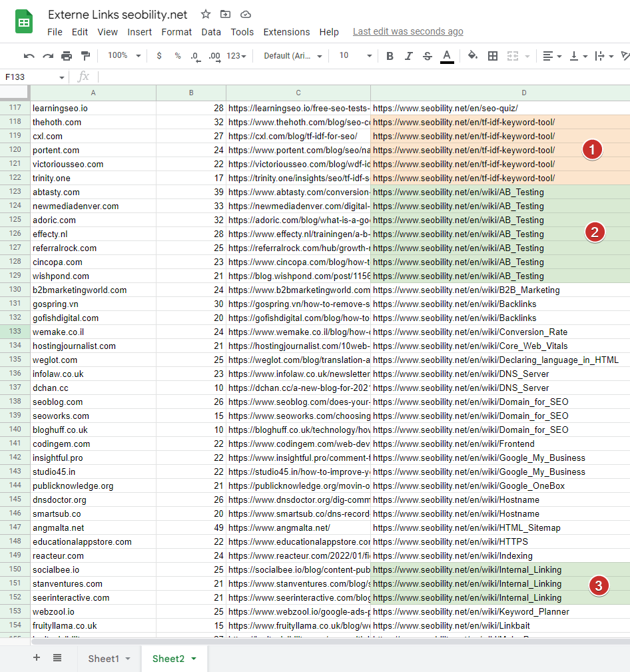Increase decimal places
The width and height of the screenshot is (630, 672).
(x=214, y=56)
